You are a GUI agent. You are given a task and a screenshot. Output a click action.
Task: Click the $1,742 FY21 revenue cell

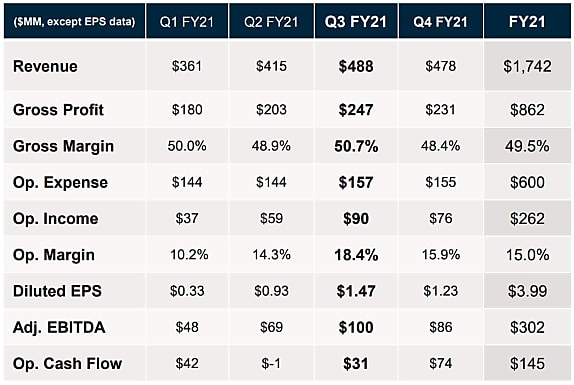coord(527,66)
